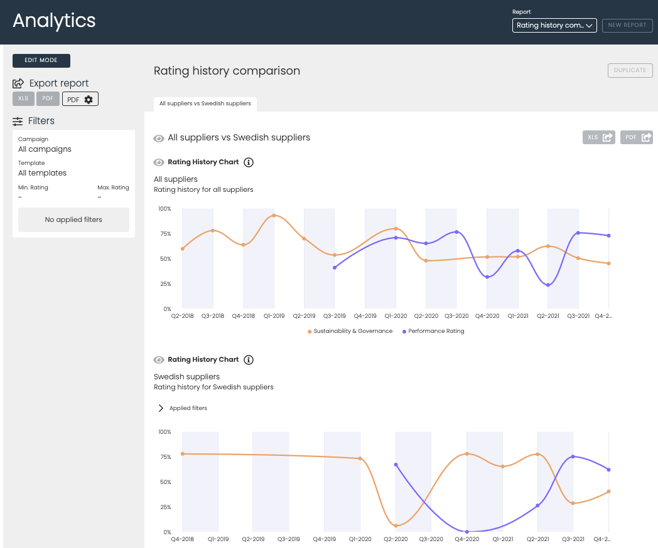
Task: Open the Template filter All templates
Action: 42,173
